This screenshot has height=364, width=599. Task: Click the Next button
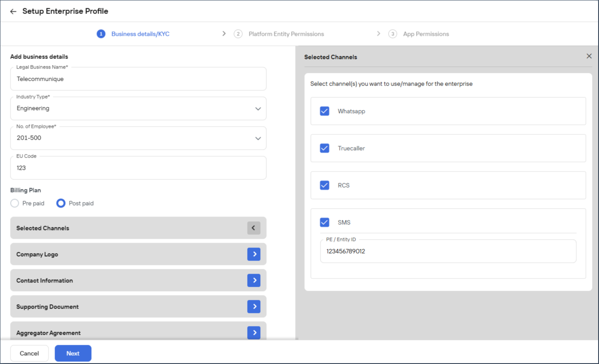coord(73,354)
